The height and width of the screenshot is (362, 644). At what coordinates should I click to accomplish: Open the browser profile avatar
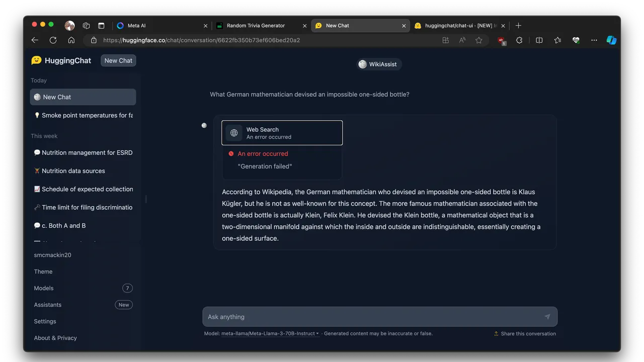click(70, 26)
